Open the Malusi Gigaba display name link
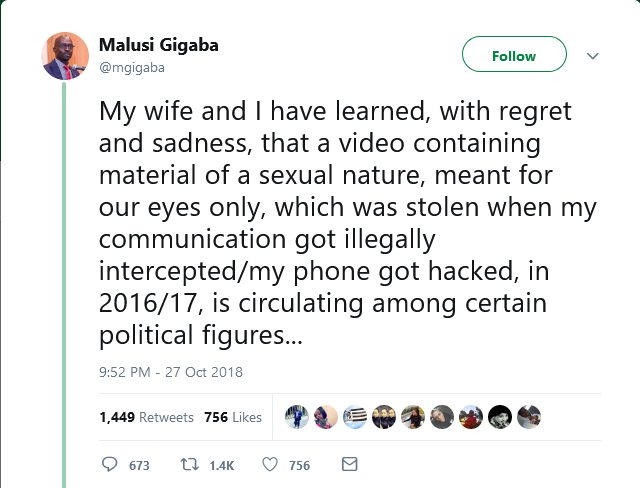 158,45
